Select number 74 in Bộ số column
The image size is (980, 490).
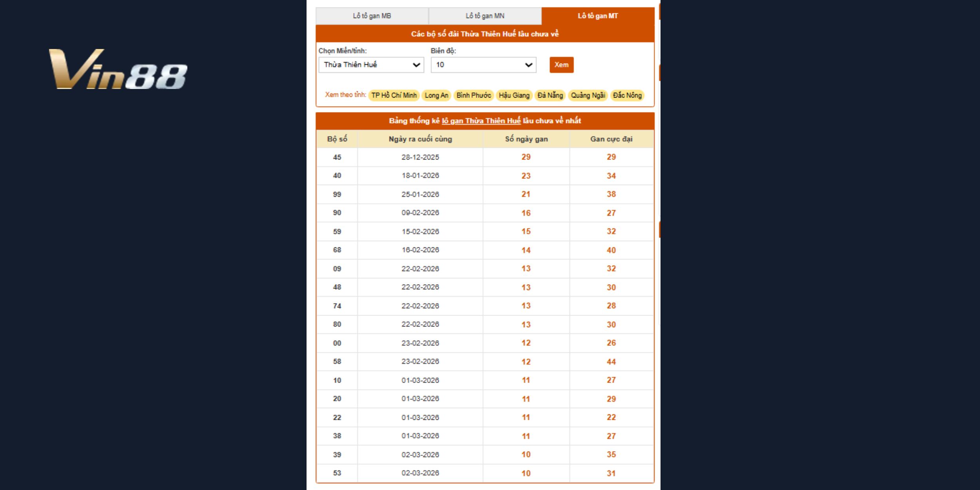(x=337, y=306)
